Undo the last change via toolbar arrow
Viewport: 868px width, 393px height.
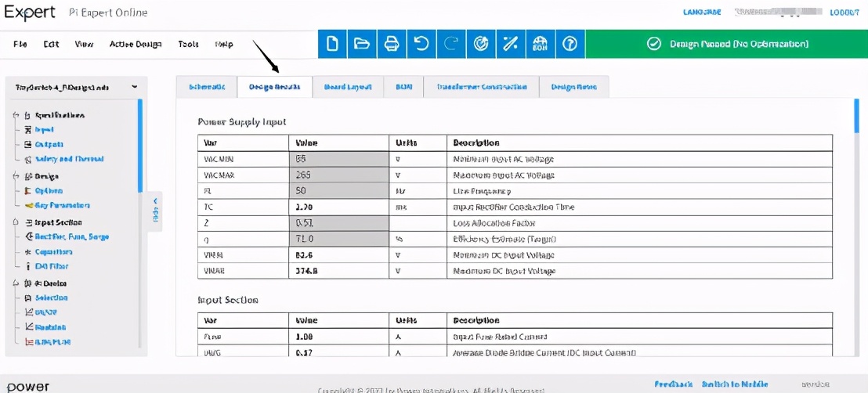421,44
